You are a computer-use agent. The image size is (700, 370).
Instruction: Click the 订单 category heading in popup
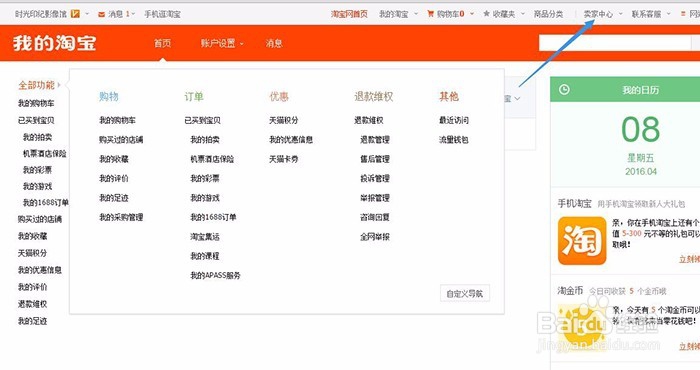coord(194,97)
